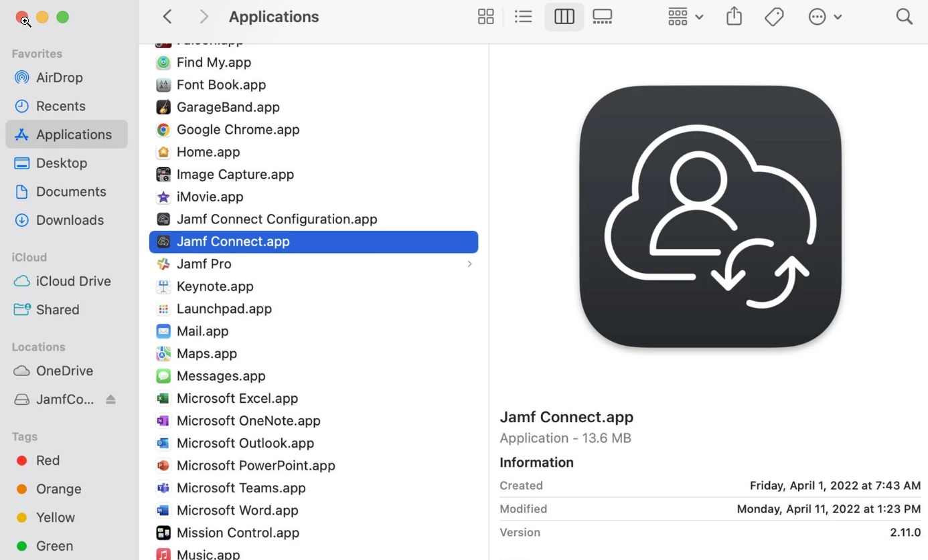The width and height of the screenshot is (928, 560).
Task: Select Google Chrome.app icon
Action: tap(163, 130)
